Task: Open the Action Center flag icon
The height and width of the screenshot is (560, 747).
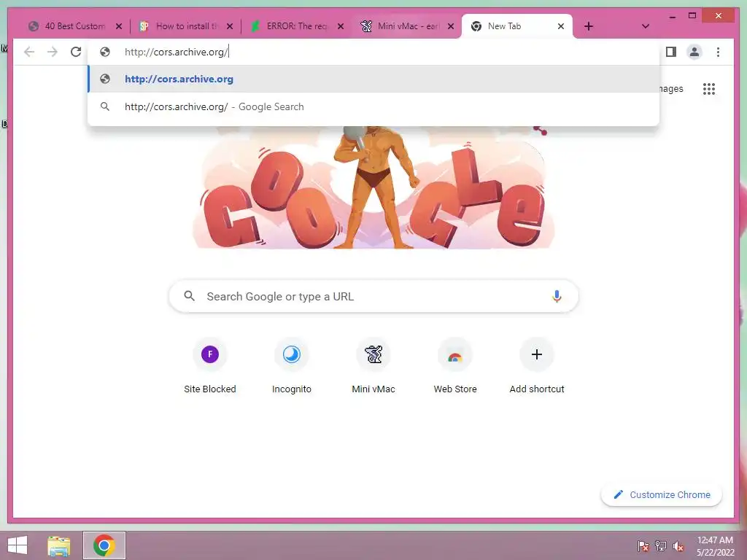Action: pyautogui.click(x=643, y=546)
